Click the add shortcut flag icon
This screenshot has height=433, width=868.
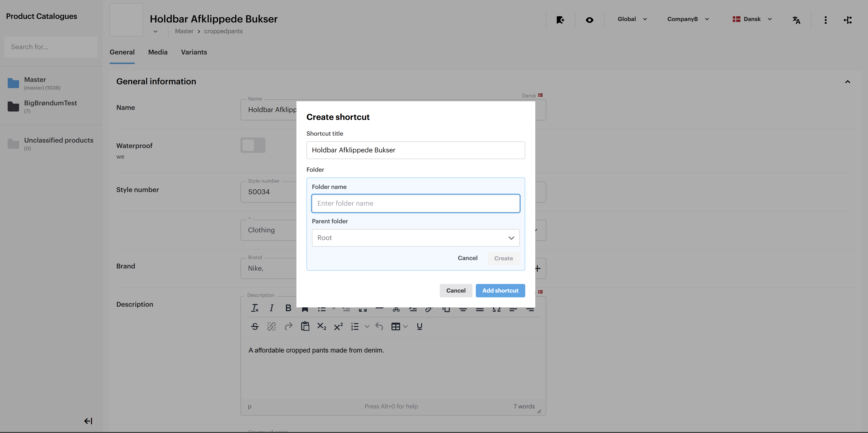point(560,20)
